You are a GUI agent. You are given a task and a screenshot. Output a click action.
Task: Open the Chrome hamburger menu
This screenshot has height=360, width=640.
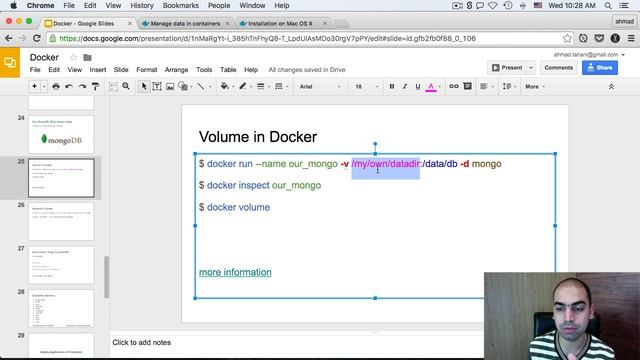[631, 38]
